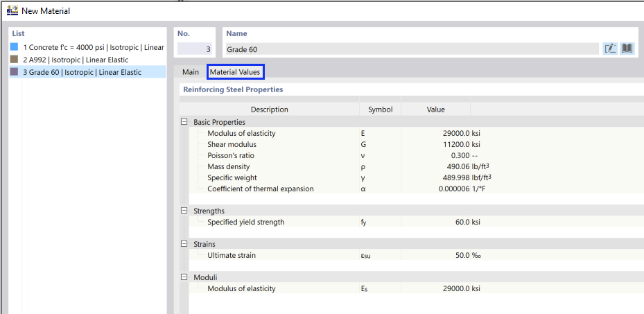Open the material library book icon
This screenshot has width=644, height=314.
click(627, 49)
